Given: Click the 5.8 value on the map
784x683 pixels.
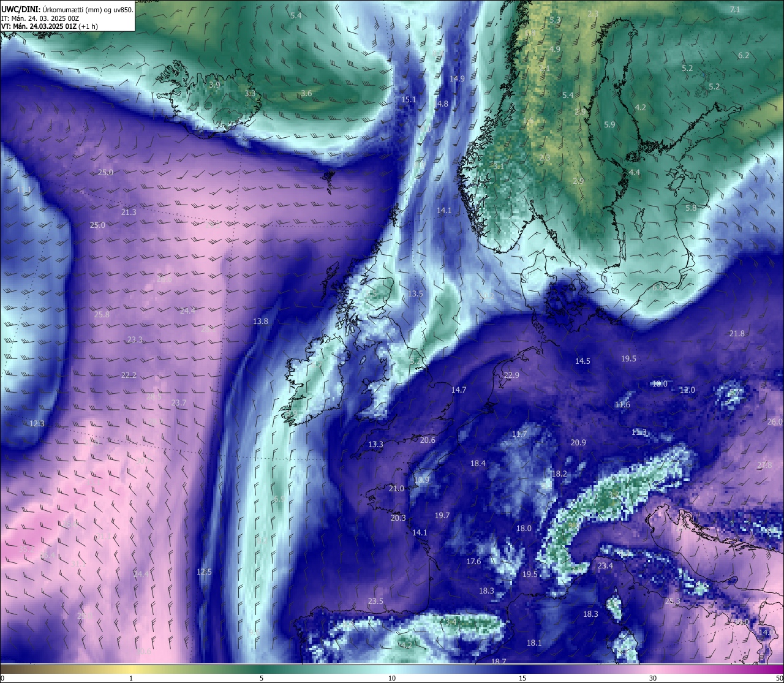Looking at the screenshot, I should tap(691, 208).
